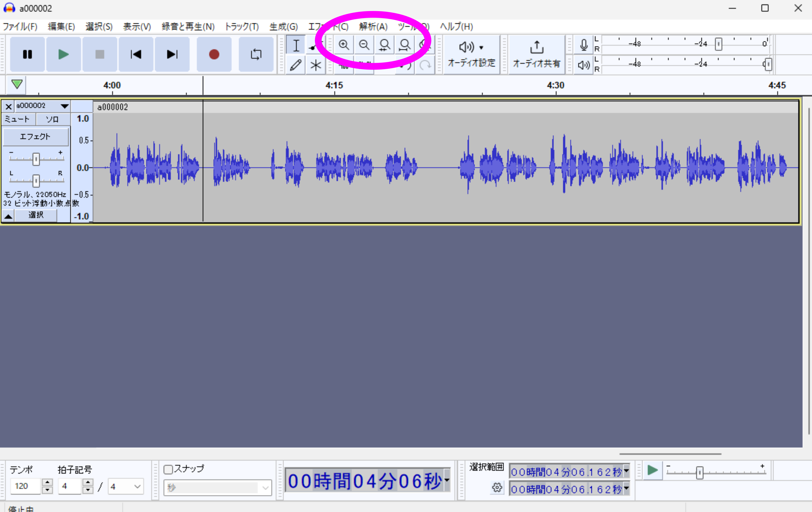
Task: Increase tempo with the up stepper
Action: click(47, 482)
